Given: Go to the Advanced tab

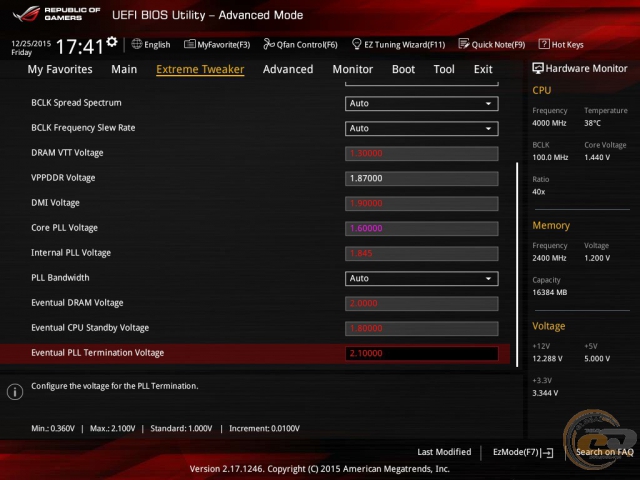Looking at the screenshot, I should [x=288, y=69].
